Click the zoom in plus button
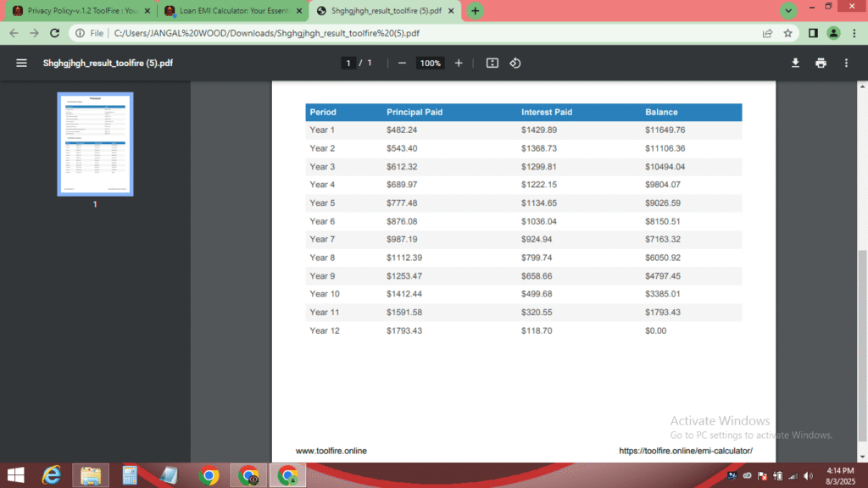The width and height of the screenshot is (868, 488). pyautogui.click(x=459, y=63)
